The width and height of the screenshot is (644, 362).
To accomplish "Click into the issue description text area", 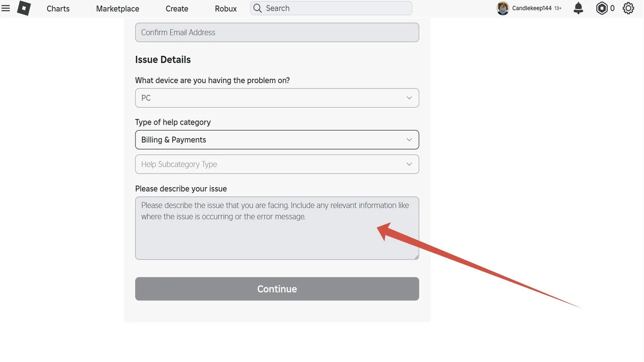I will [x=277, y=228].
